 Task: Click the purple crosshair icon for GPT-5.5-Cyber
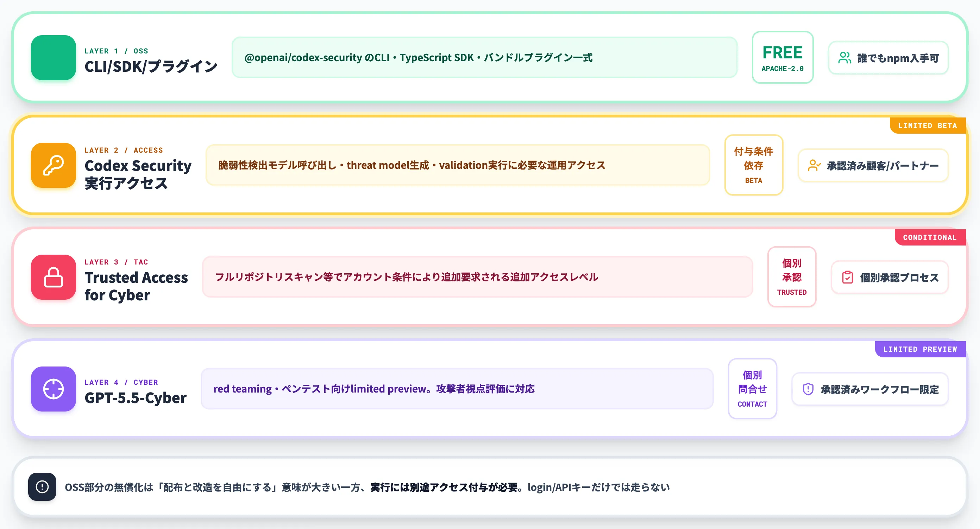pos(53,389)
